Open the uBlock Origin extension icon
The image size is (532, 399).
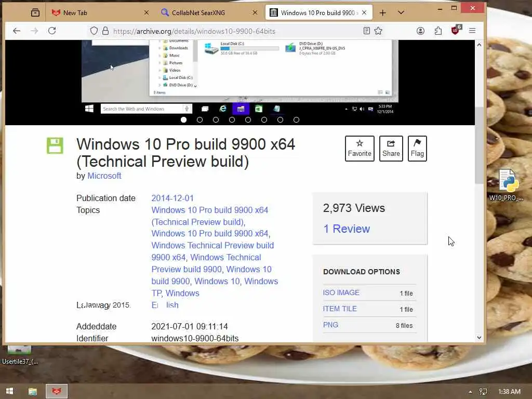456,31
